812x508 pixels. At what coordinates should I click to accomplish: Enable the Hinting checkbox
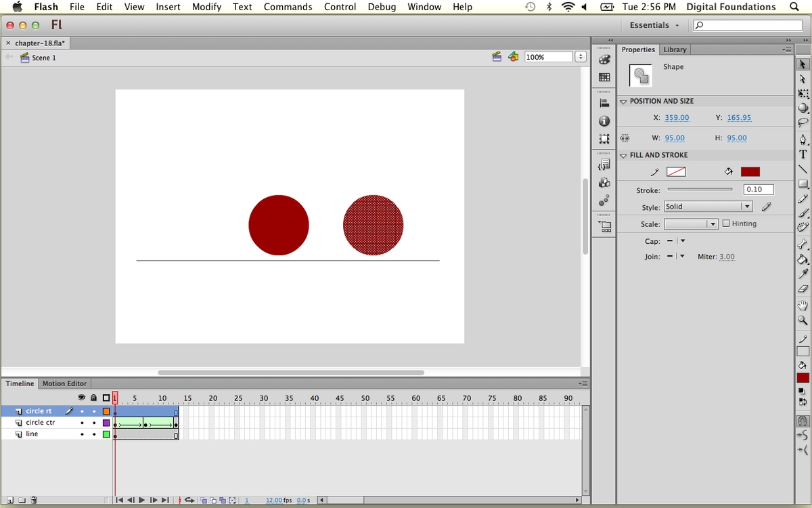pos(726,224)
